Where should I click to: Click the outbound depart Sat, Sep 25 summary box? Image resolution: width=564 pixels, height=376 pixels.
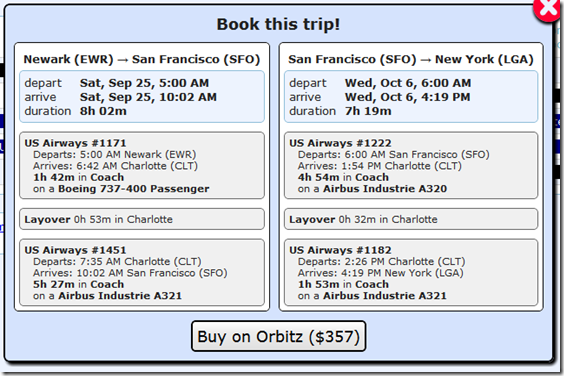click(142, 97)
